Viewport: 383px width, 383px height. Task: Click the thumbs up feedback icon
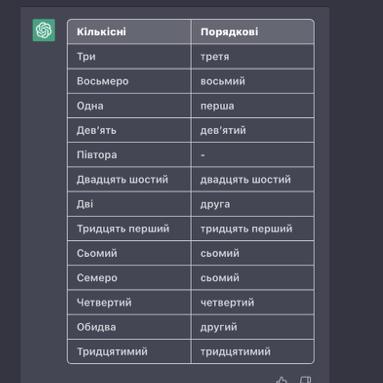coord(282,380)
